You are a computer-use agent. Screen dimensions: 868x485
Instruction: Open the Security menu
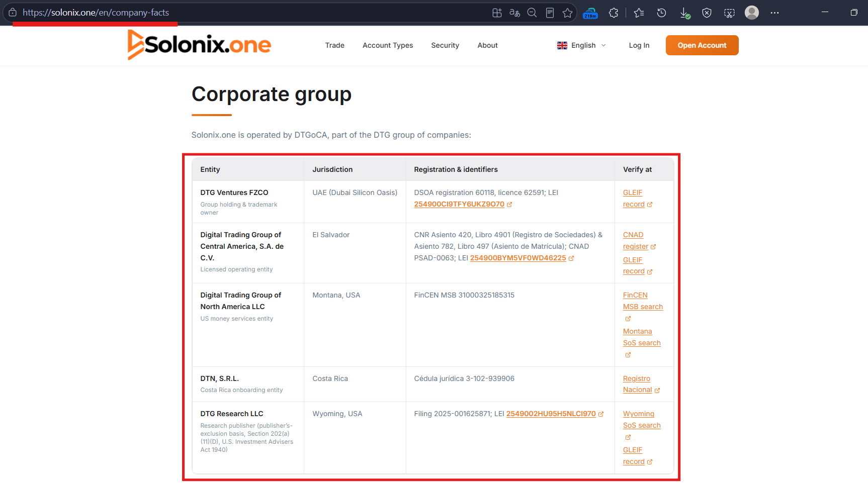click(445, 45)
